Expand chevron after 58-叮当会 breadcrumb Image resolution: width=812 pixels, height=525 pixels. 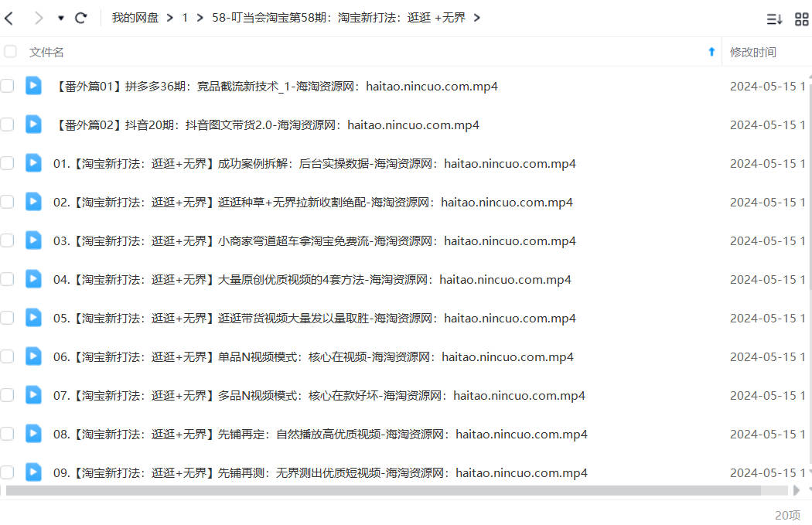[477, 18]
